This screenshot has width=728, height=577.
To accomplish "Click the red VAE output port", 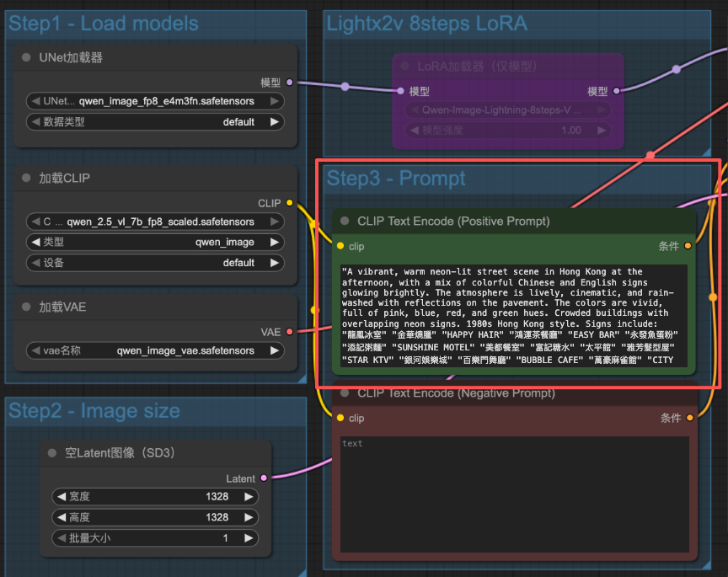I will coord(290,332).
